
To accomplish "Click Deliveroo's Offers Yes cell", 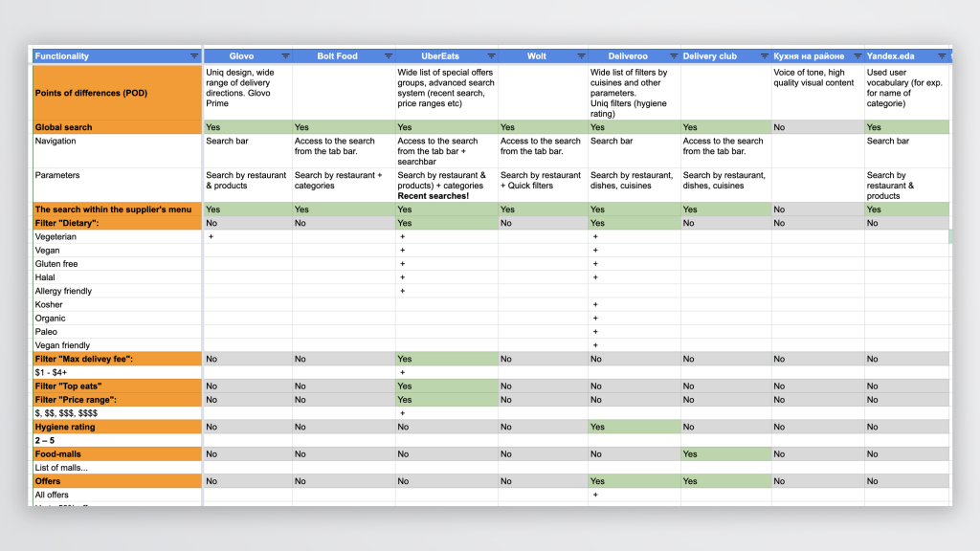I will (634, 481).
